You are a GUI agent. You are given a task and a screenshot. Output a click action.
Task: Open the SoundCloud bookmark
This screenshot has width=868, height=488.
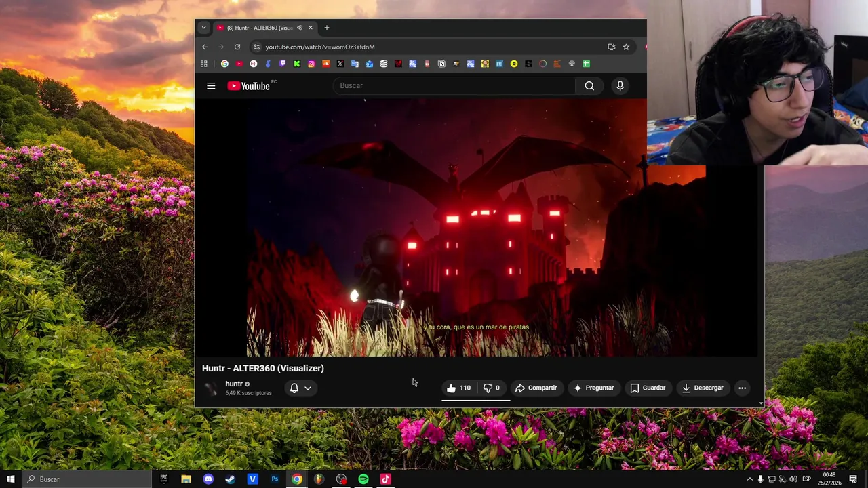coord(325,64)
